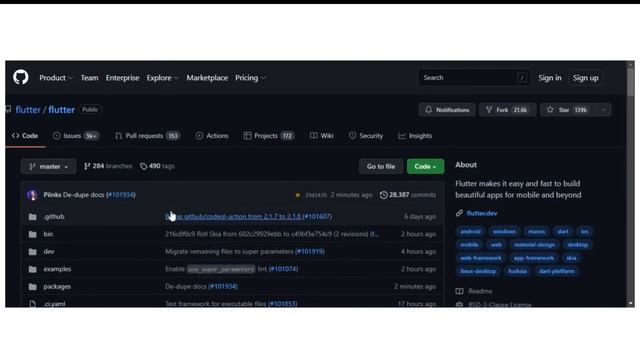Focus the Search input field
The image size is (640, 360).
click(474, 78)
